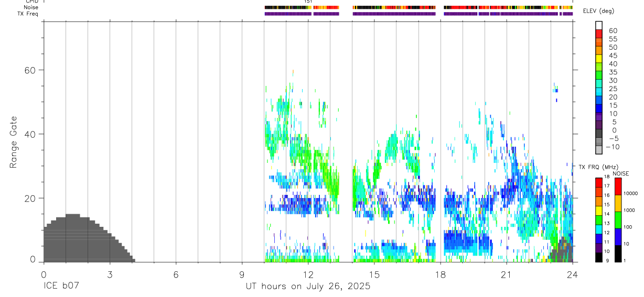Click the '60' label in the ELEV legend
The width and height of the screenshot is (644, 297).
click(613, 30)
